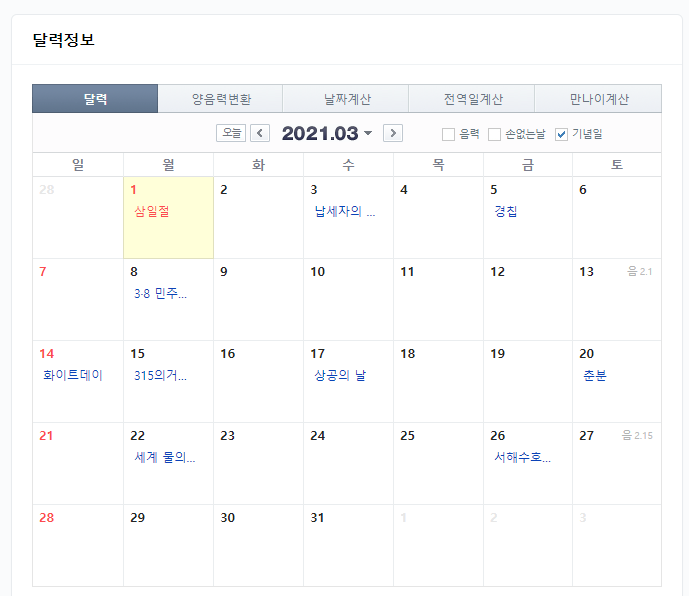
Task: Select March 4 date cell
Action: (439, 218)
